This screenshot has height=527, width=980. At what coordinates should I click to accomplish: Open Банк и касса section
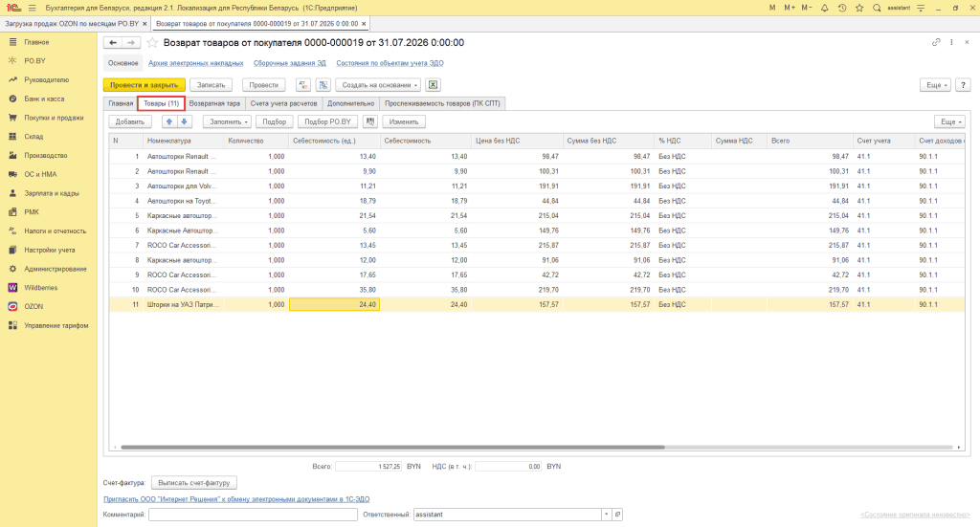tap(44, 99)
